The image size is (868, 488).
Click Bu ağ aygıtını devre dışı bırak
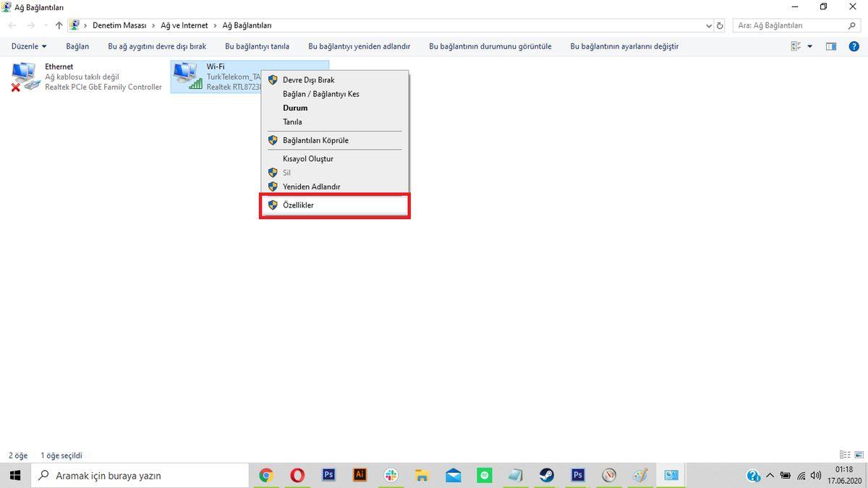(x=157, y=46)
